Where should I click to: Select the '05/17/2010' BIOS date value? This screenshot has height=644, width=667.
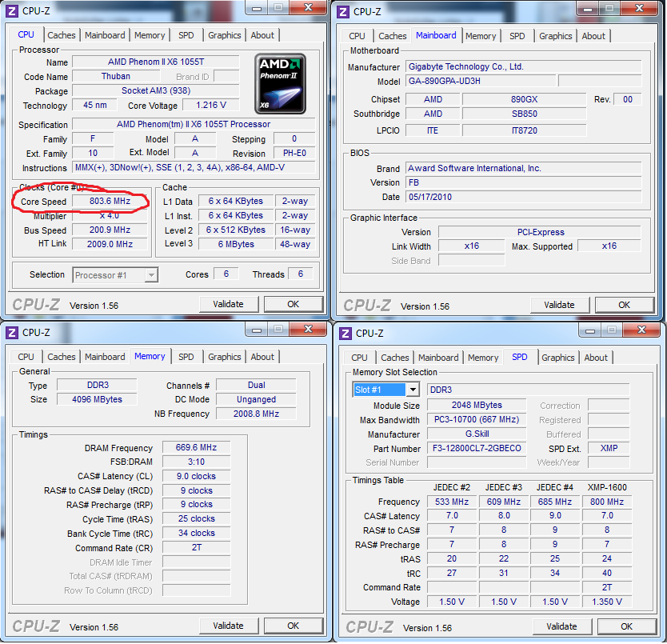click(523, 197)
